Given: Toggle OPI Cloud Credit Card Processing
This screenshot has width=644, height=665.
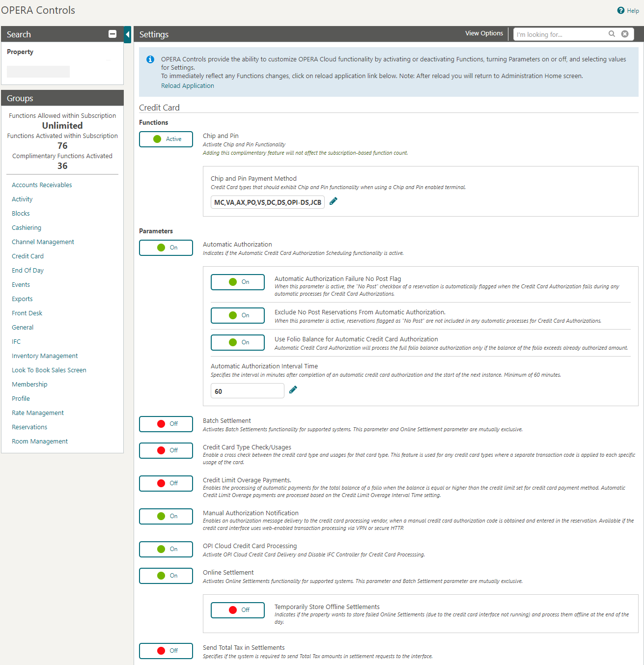Looking at the screenshot, I should [166, 549].
